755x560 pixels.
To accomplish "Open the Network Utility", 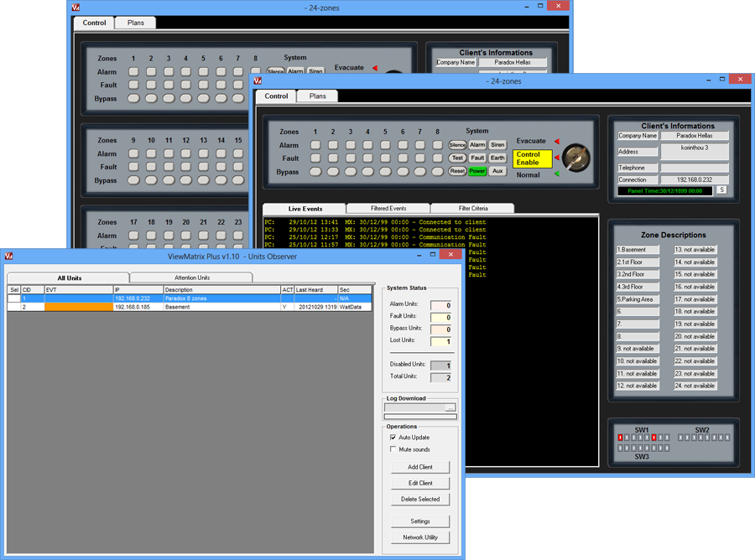I will pos(419,537).
